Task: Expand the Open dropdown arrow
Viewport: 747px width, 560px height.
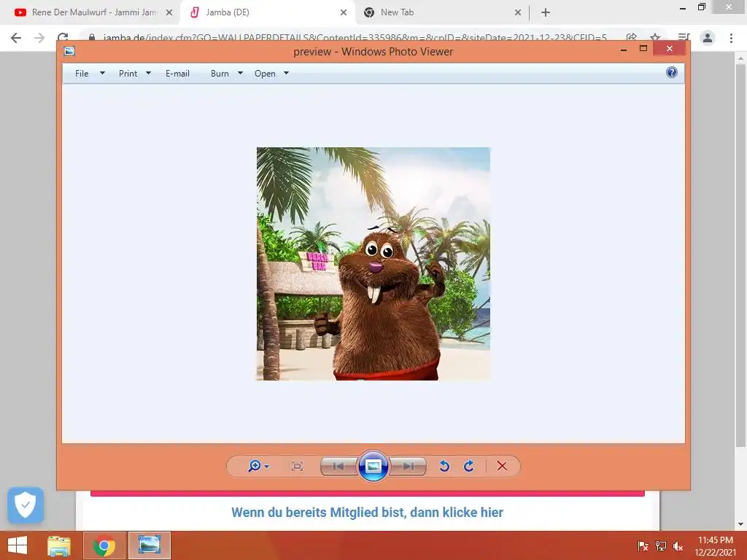Action: pos(286,74)
